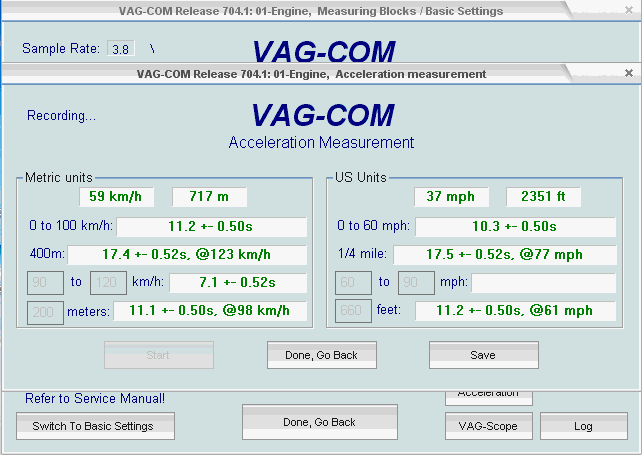Click Done, Go Back in Acceleration measurement

[x=321, y=355]
